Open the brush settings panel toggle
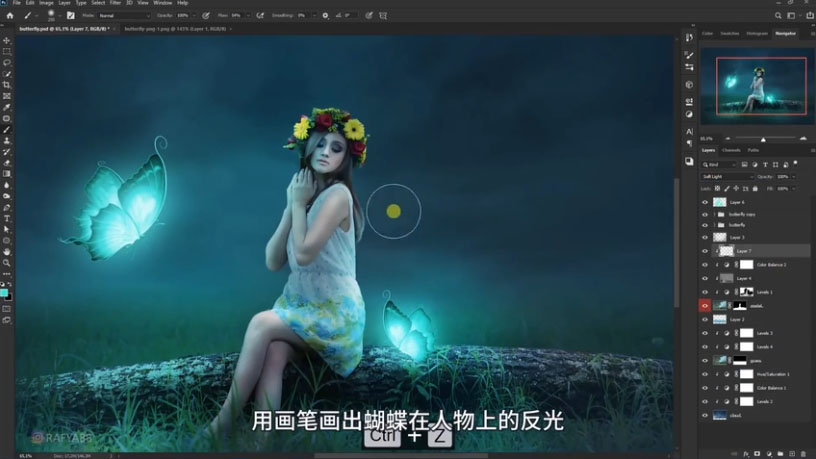The image size is (816, 459). (x=71, y=16)
